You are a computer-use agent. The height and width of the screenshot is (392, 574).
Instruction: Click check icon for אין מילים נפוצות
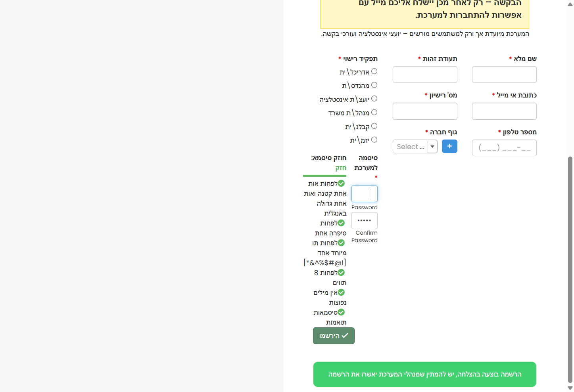tap(341, 293)
